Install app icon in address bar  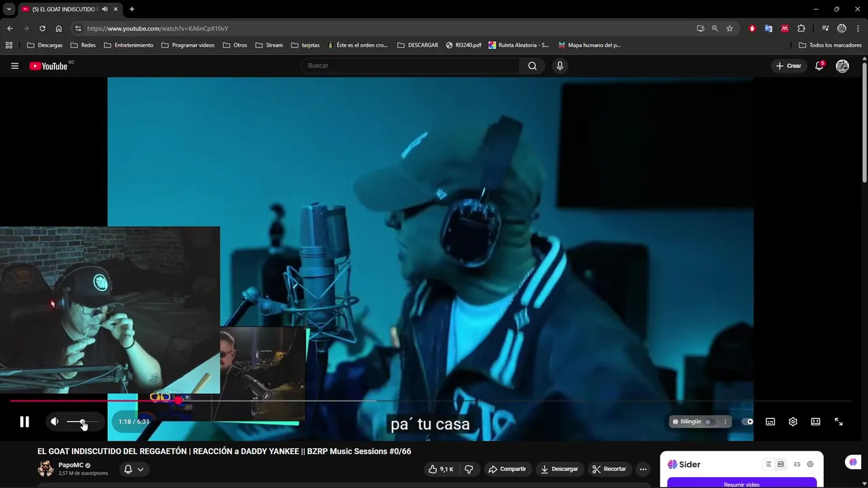(x=701, y=28)
